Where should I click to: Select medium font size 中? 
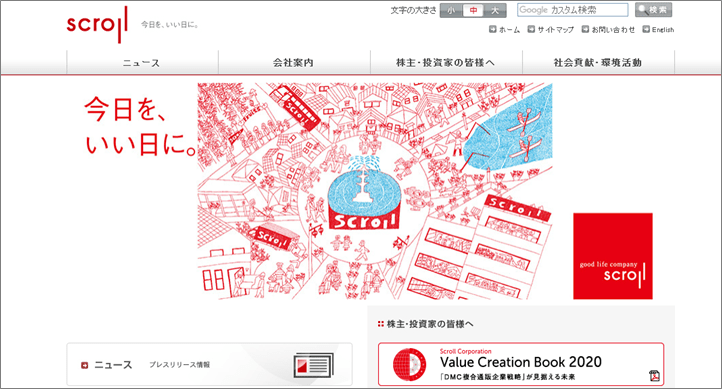[x=473, y=10]
